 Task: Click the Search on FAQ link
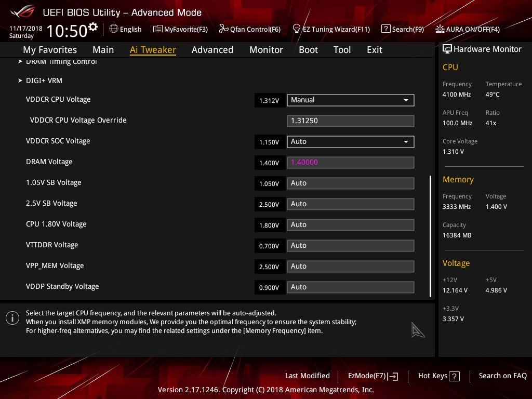pos(502,376)
